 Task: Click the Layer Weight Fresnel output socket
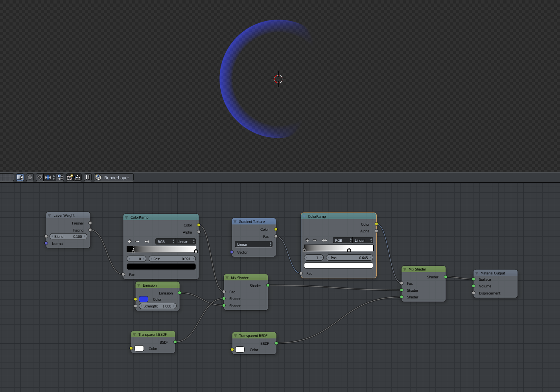[90, 223]
